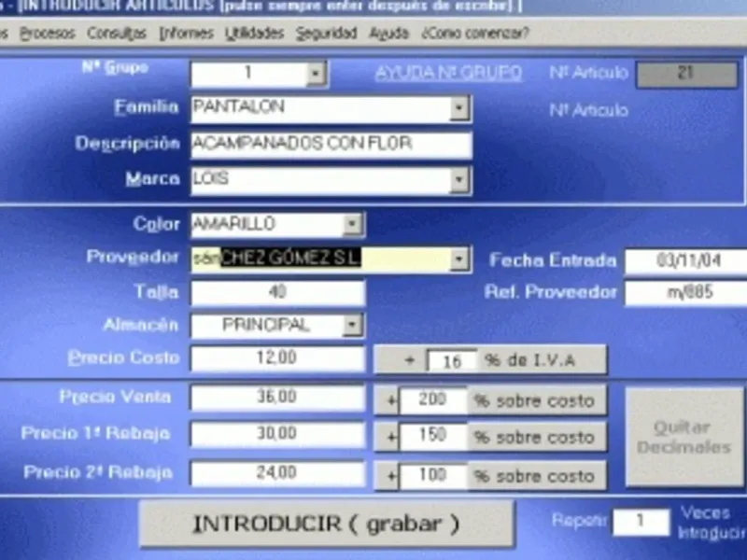Open the Consultas menu
Image resolution: width=747 pixels, height=560 pixels.
click(116, 34)
